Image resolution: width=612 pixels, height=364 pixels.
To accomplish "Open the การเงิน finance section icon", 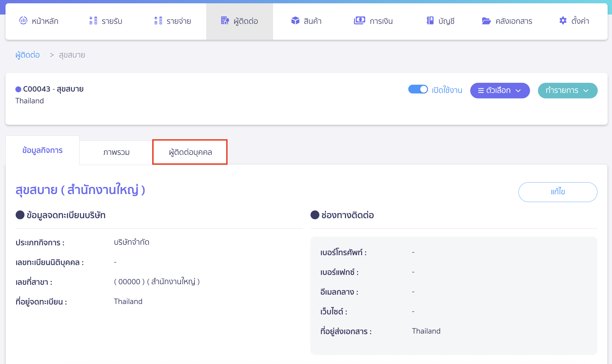I will click(x=359, y=20).
